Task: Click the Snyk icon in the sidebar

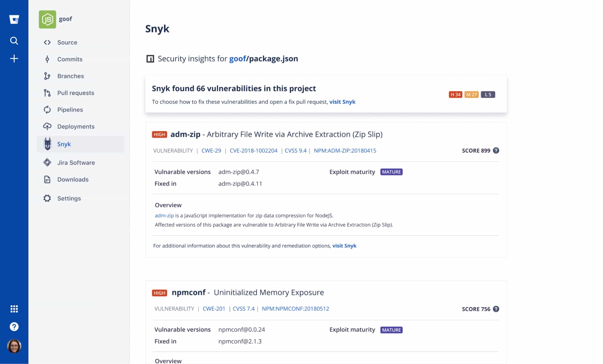Action: [x=47, y=143]
